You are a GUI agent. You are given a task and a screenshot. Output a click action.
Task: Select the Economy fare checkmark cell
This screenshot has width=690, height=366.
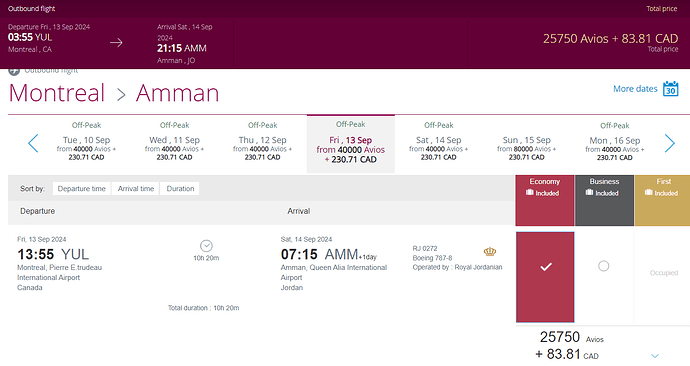(545, 277)
